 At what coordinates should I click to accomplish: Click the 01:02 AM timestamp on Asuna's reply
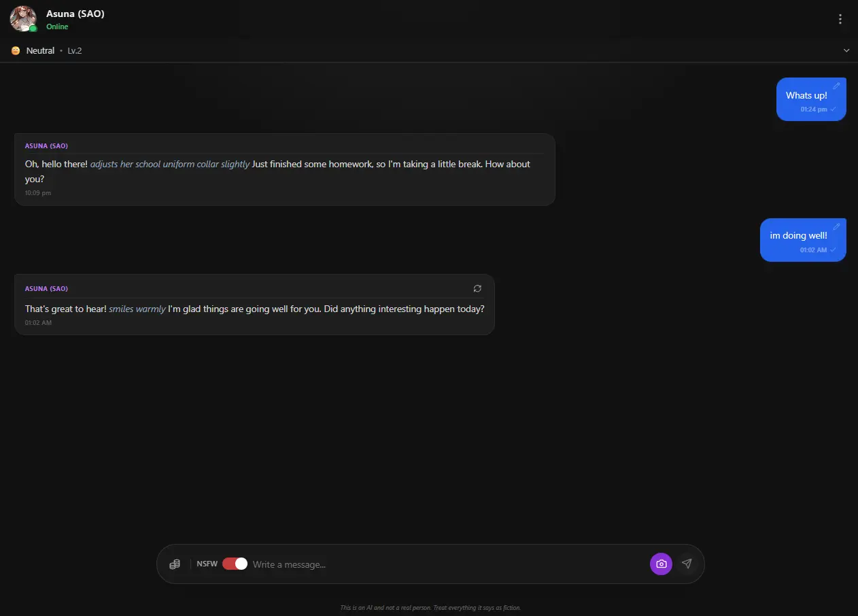(38, 322)
